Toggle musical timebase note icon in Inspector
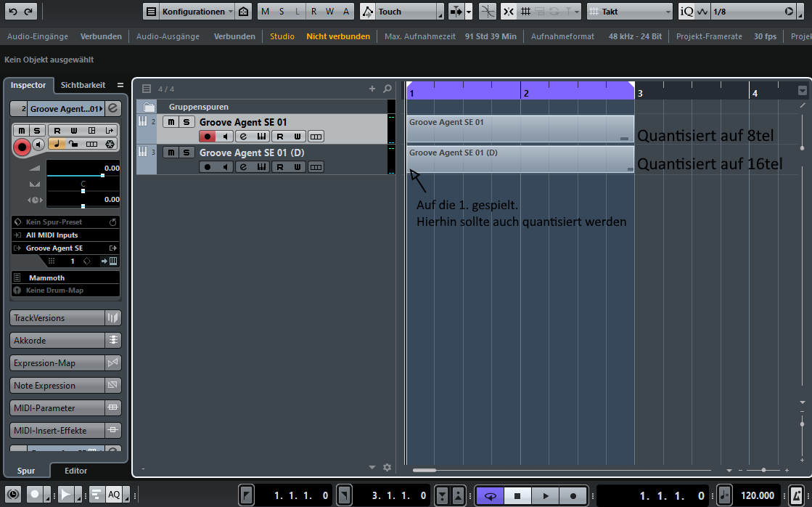812x507 pixels. click(57, 144)
